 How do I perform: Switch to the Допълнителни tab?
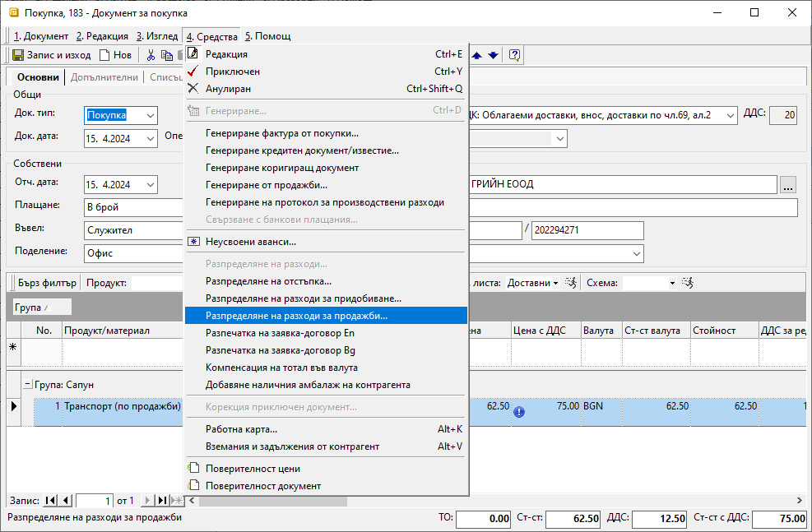coord(104,77)
